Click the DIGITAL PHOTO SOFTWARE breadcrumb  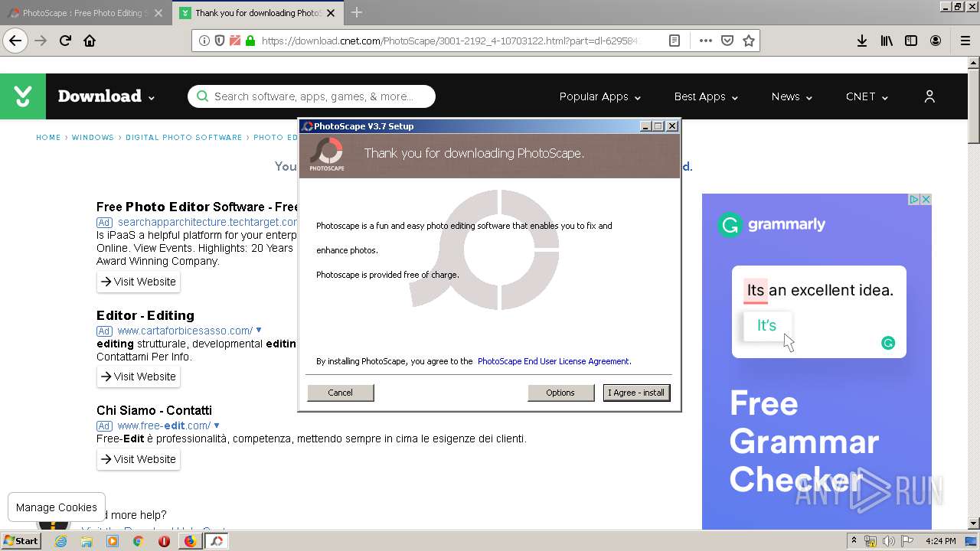(x=184, y=138)
